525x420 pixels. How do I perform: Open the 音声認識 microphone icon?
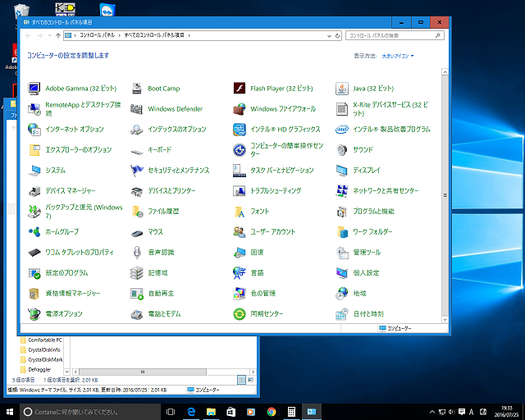pyautogui.click(x=137, y=253)
